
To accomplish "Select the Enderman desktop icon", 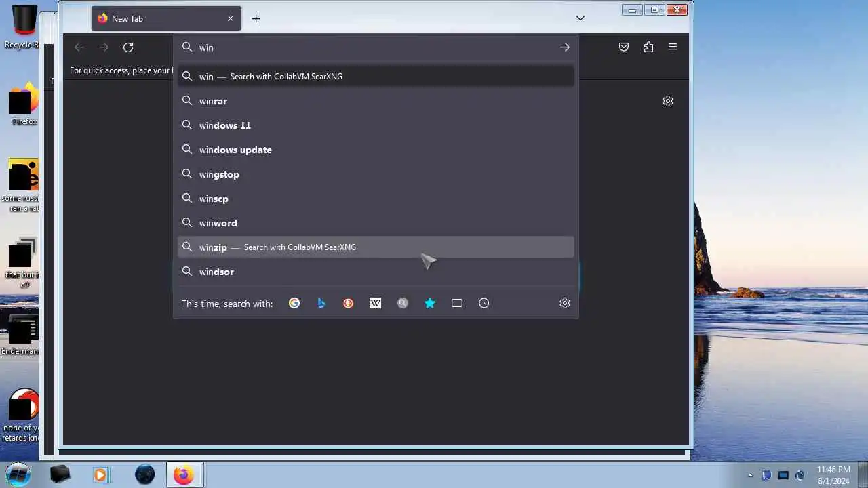I will click(x=20, y=335).
